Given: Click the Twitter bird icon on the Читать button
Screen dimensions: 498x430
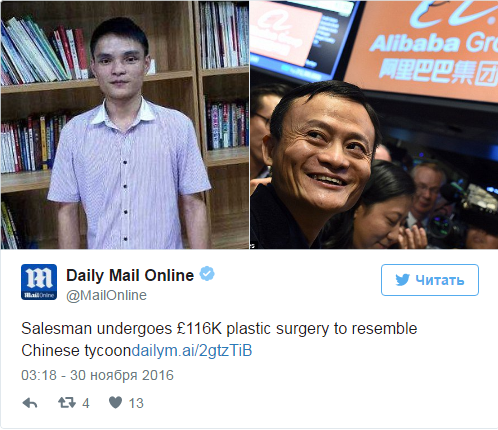Looking at the screenshot, I should point(402,280).
